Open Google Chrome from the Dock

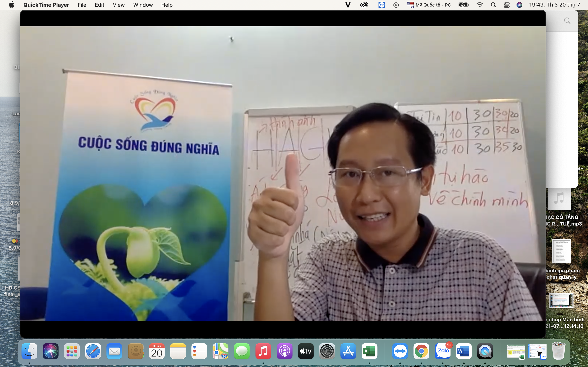pyautogui.click(x=421, y=351)
